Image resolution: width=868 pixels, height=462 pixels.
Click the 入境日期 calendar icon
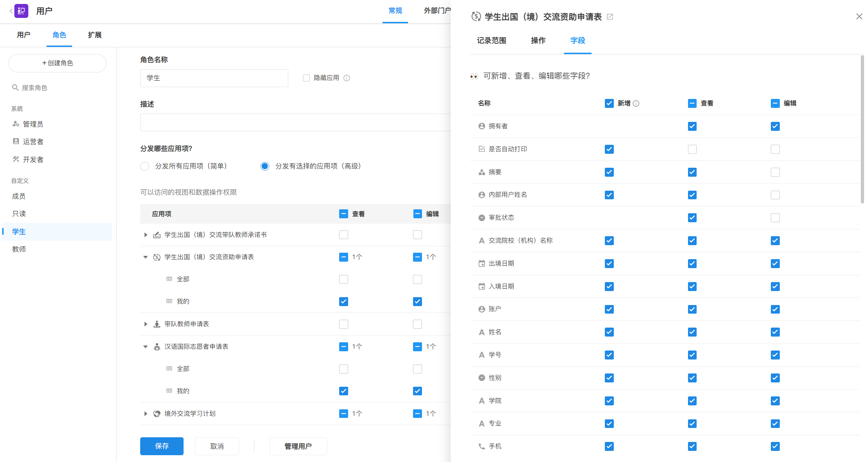click(482, 286)
